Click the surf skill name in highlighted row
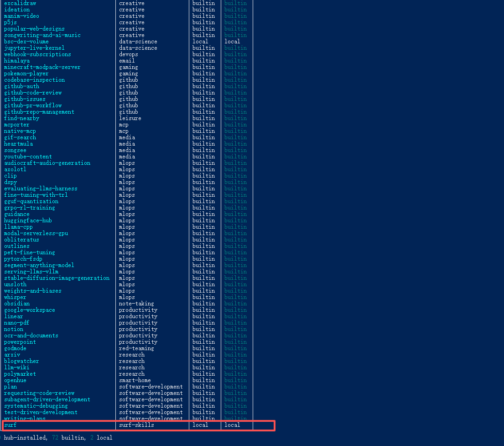The width and height of the screenshot is (504, 446). 10,425
